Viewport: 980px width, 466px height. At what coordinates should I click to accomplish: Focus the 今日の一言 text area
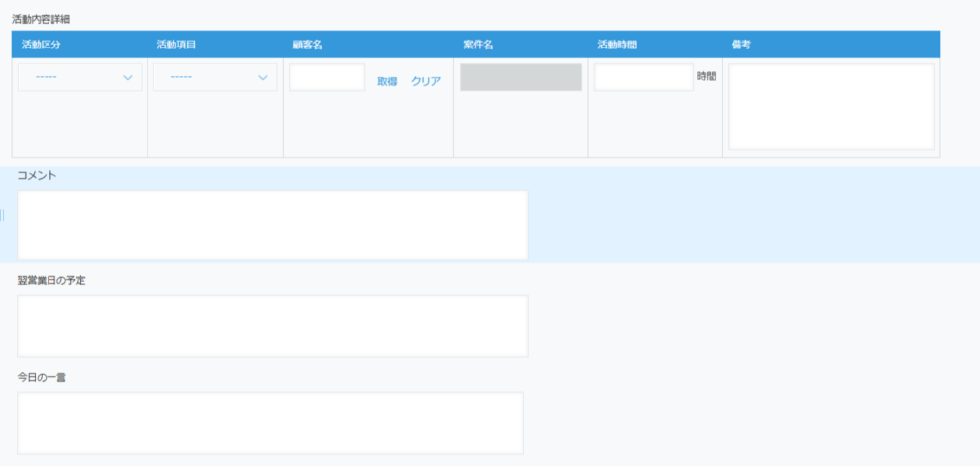tap(270, 422)
